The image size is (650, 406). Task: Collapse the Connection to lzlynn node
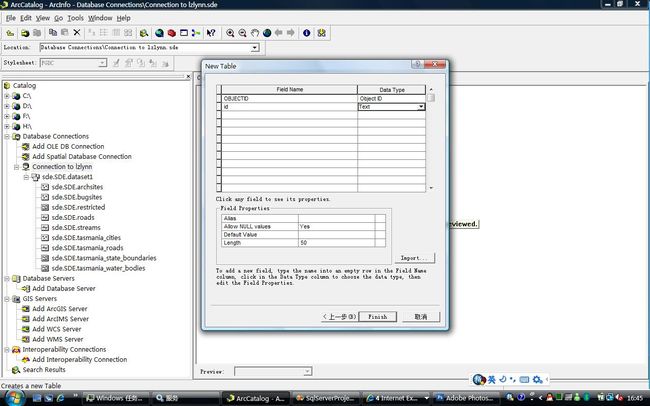click(17, 167)
